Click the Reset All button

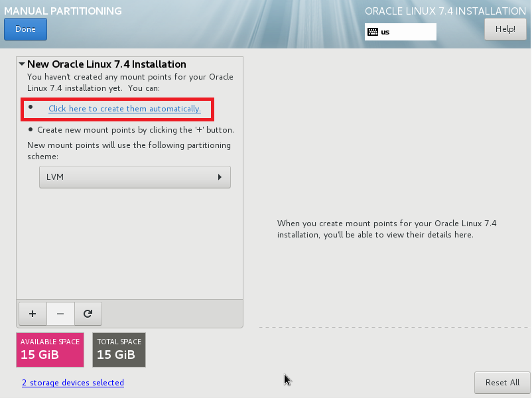tap(501, 383)
